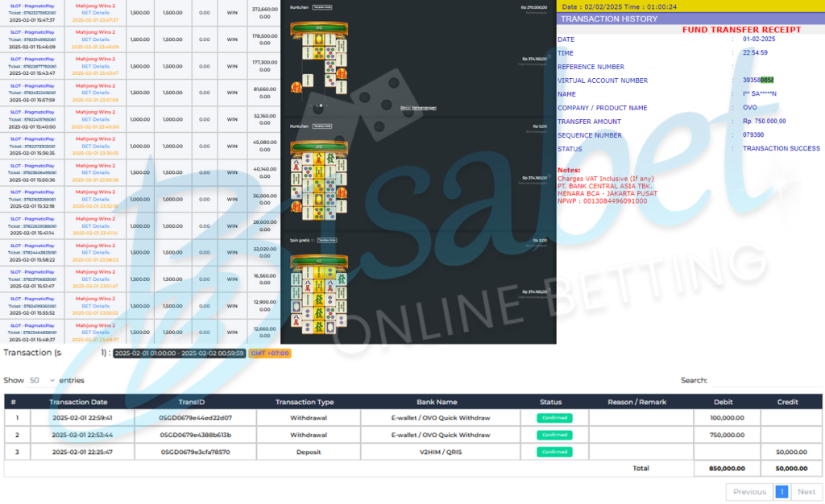This screenshot has width=825, height=504.
Task: Click the GMT +07:00 timezone badge
Action: click(x=269, y=353)
